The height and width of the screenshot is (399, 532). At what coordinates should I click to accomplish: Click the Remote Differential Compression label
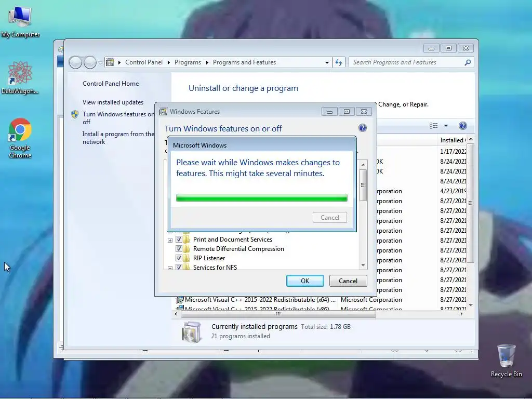(238, 249)
